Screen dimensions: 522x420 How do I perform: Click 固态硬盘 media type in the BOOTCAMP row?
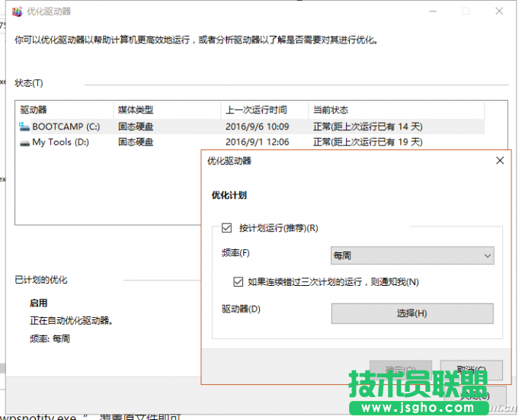[x=136, y=127]
